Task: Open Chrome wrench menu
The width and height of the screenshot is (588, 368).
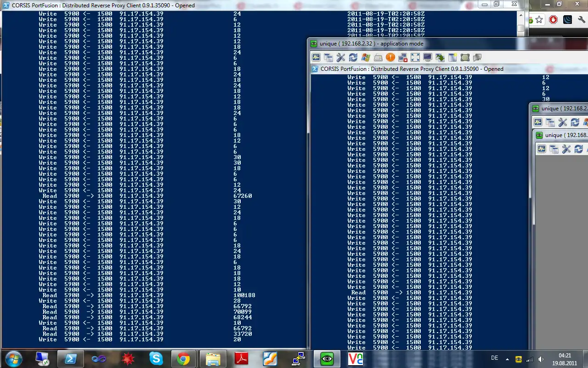Action: 582,20
